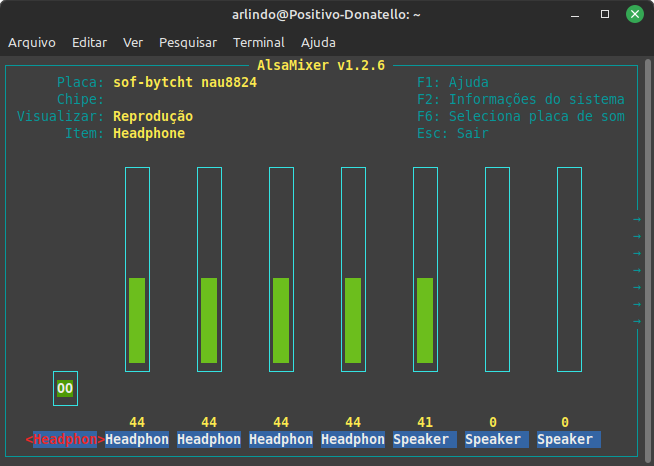Click the Esc: Sair hint
Viewport: 654px width, 466px height.
pyautogui.click(x=453, y=134)
